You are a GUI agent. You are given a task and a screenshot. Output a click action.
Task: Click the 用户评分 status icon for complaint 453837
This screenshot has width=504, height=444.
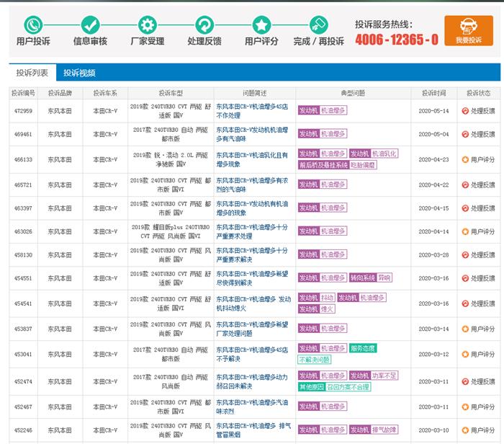pyautogui.click(x=465, y=329)
